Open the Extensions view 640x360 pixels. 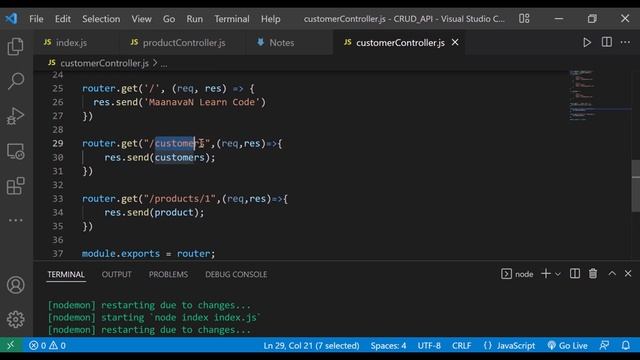(x=16, y=186)
